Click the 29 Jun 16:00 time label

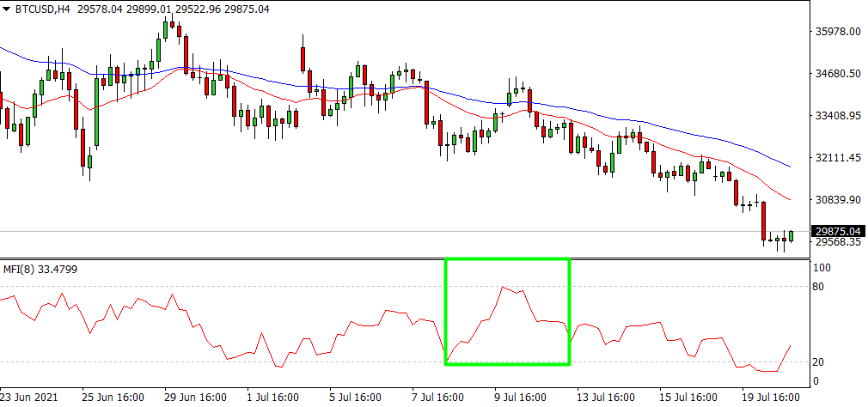coord(196,398)
